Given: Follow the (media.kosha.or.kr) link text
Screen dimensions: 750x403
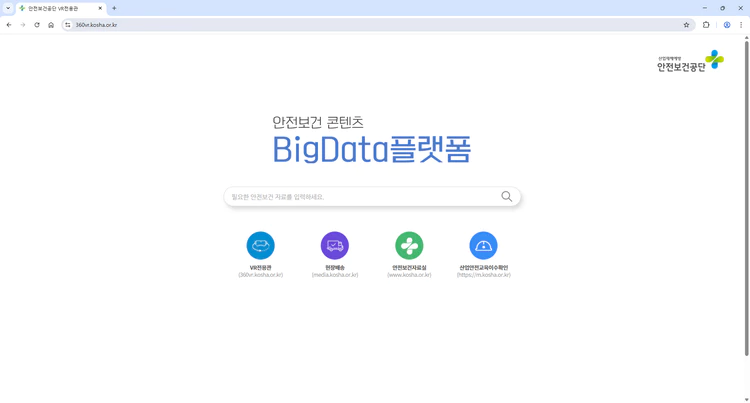Looking at the screenshot, I should click(x=334, y=275).
